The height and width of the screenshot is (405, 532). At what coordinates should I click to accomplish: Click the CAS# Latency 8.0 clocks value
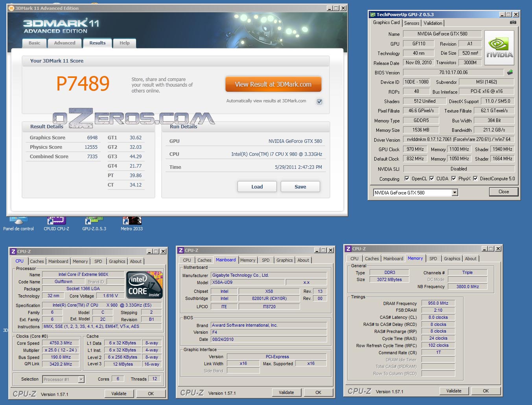(438, 317)
